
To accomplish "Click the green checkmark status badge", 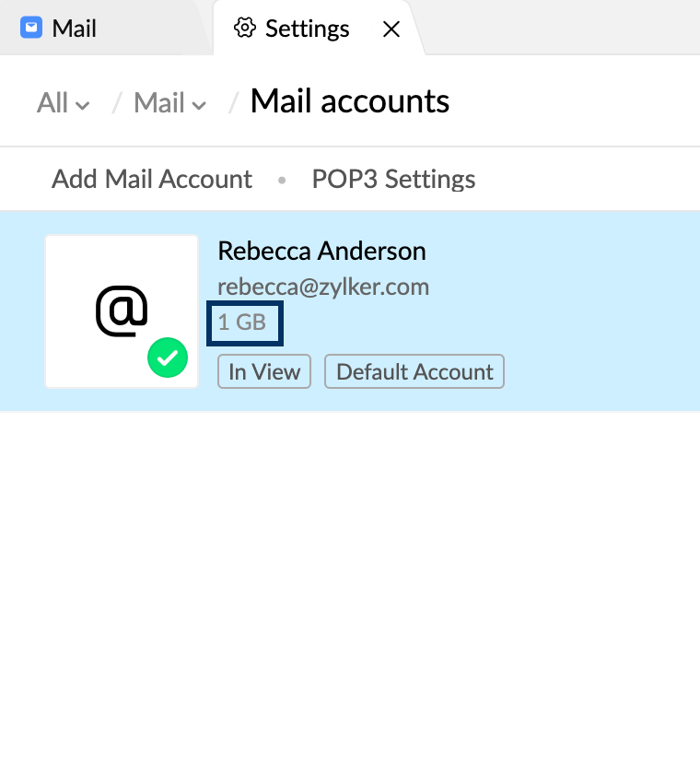I will (x=168, y=358).
